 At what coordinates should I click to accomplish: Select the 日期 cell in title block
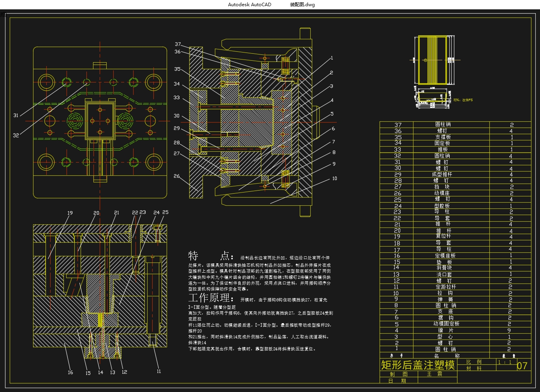399,381
